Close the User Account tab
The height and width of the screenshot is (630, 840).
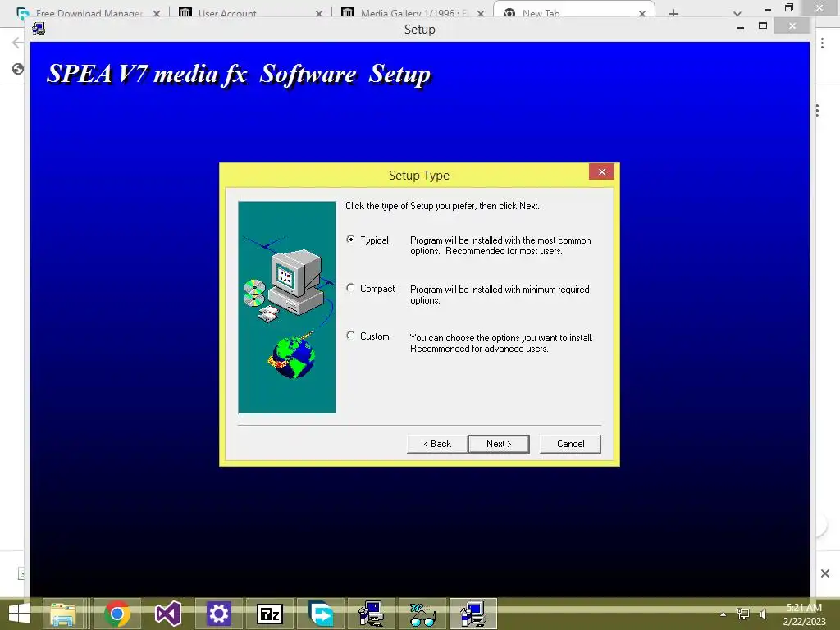[x=319, y=13]
